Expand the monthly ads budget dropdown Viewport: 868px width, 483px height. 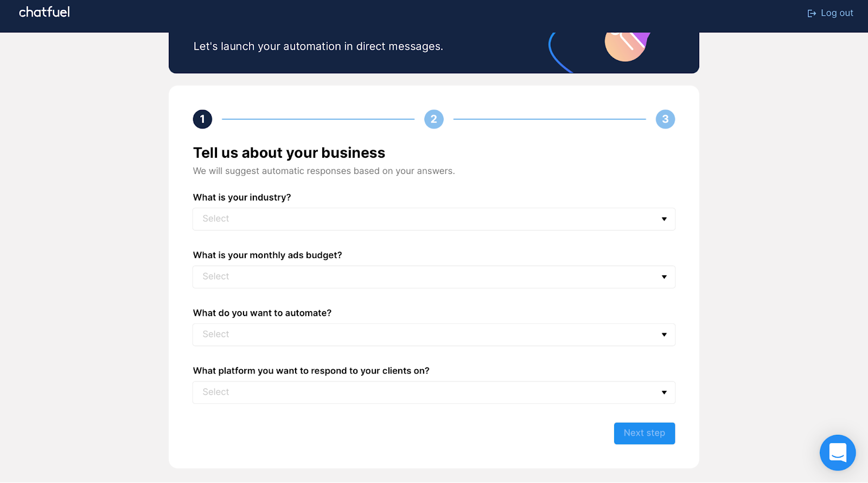pyautogui.click(x=433, y=277)
